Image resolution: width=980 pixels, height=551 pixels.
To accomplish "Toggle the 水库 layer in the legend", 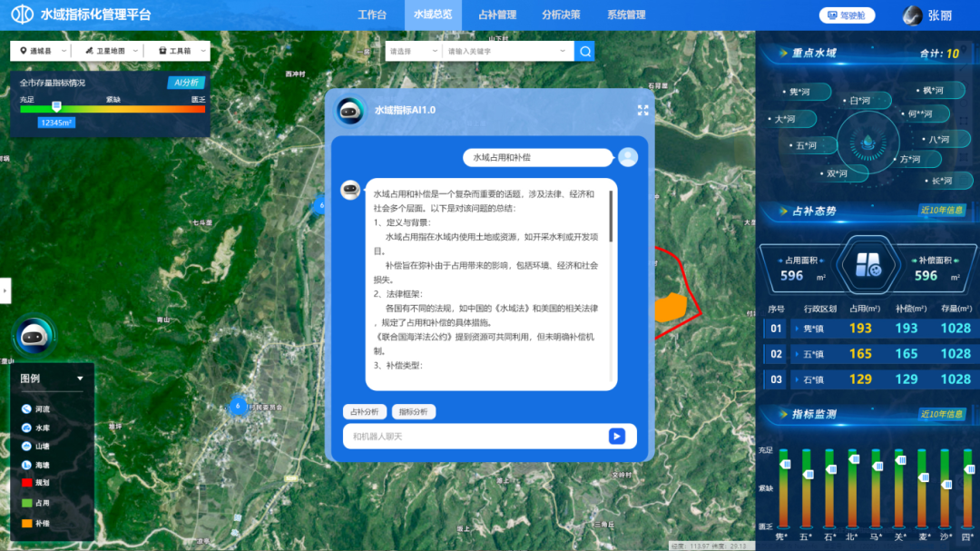I will [x=27, y=428].
